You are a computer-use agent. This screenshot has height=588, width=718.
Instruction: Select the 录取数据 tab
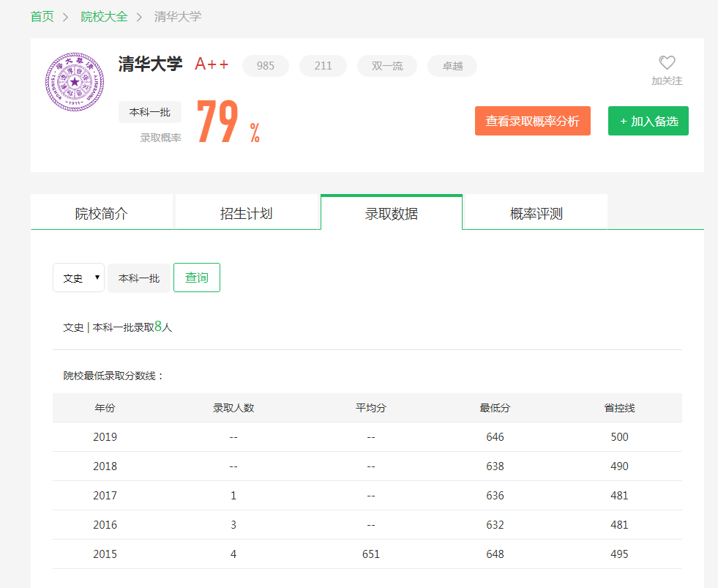392,213
